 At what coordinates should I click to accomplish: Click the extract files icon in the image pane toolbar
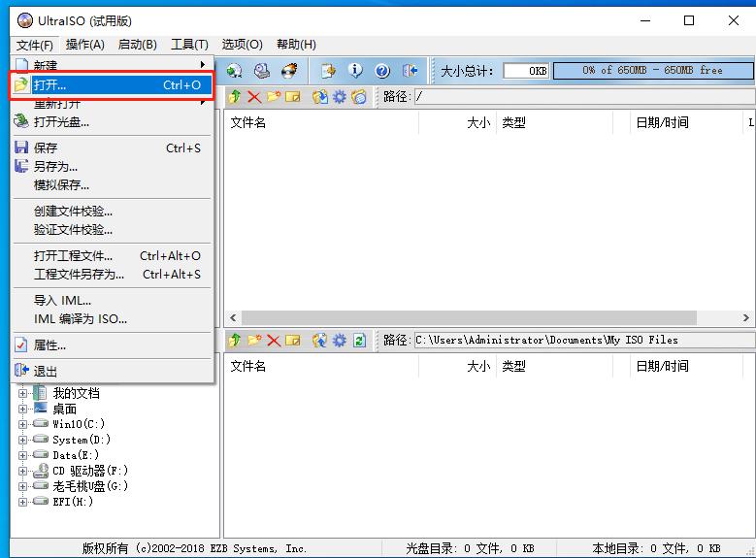319,97
